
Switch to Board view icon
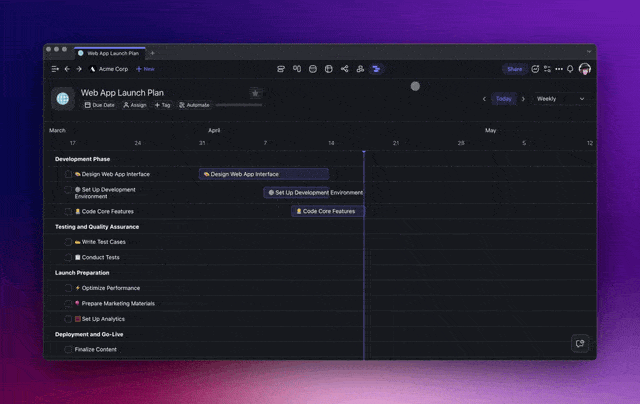coord(297,69)
